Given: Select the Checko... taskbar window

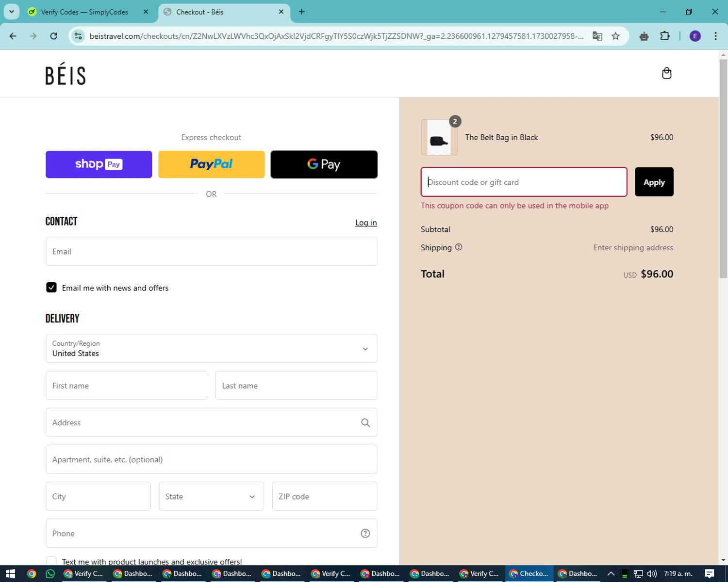Looking at the screenshot, I should (x=529, y=574).
